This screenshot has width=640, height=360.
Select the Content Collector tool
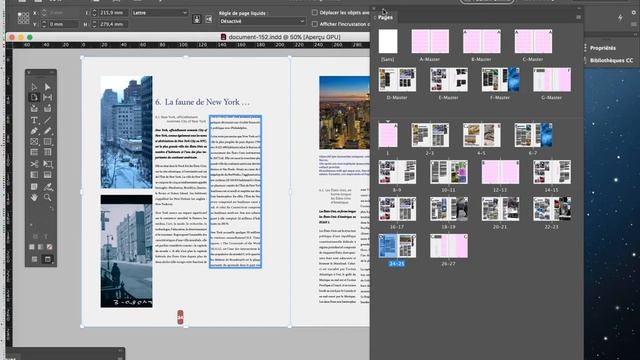(34, 108)
